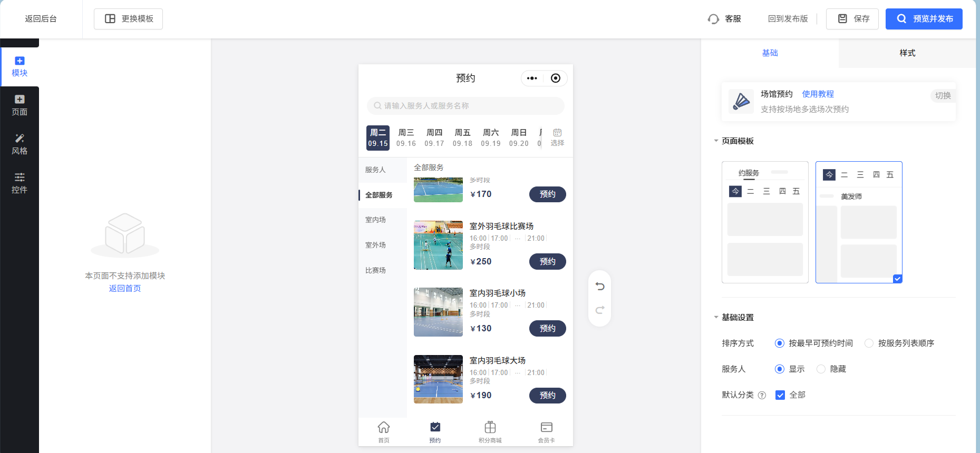This screenshot has width=980, height=453.
Task: Select the 周二 09.15 date tab
Action: (378, 137)
